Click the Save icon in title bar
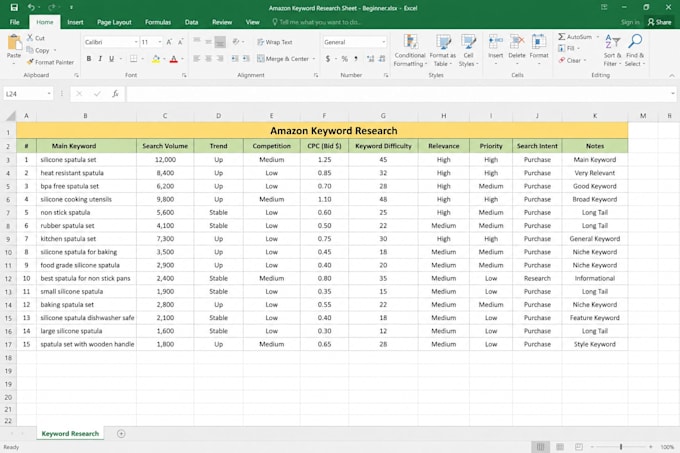Viewport: 680px width, 453px height. click(x=14, y=7)
